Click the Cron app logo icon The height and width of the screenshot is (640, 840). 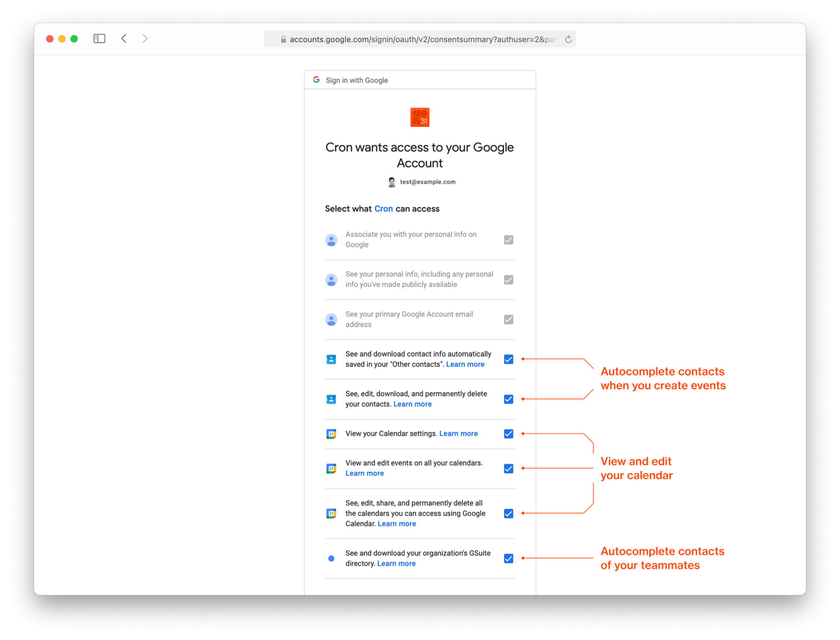pos(420,117)
